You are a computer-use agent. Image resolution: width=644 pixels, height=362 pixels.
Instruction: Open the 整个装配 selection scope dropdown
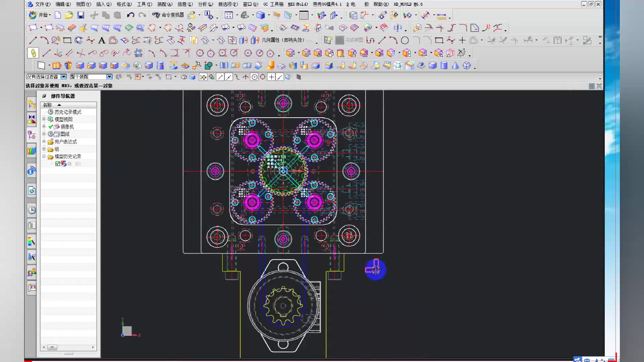click(x=109, y=77)
